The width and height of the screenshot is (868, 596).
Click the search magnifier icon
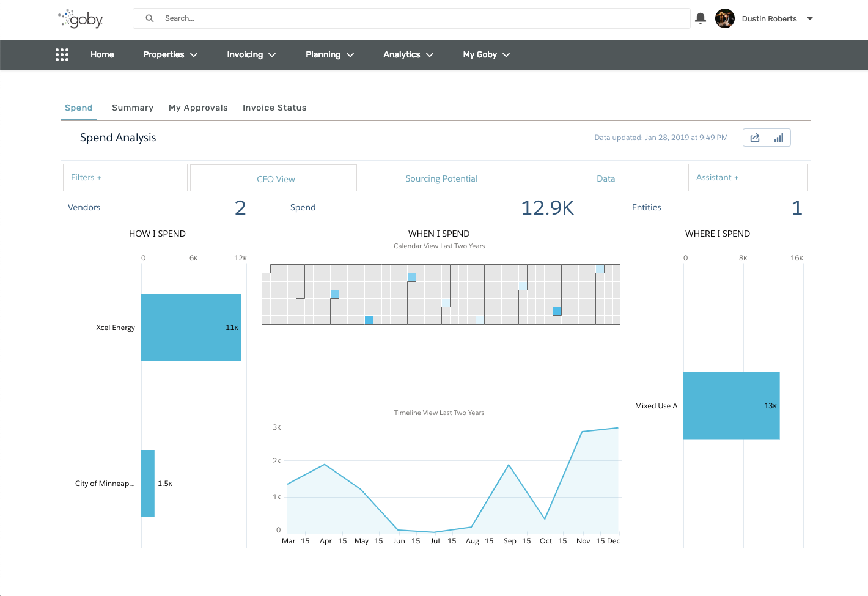click(x=149, y=18)
